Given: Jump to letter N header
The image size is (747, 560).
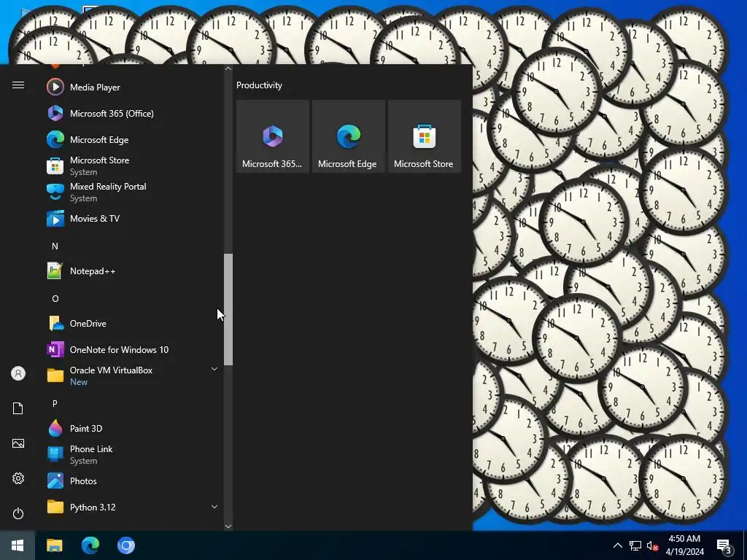Looking at the screenshot, I should coord(55,246).
